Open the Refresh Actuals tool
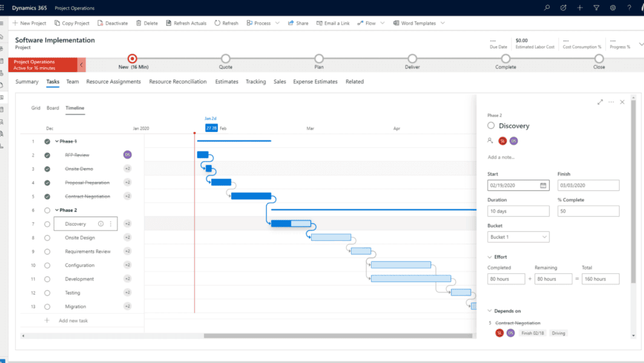The width and height of the screenshot is (644, 363). 187,23
